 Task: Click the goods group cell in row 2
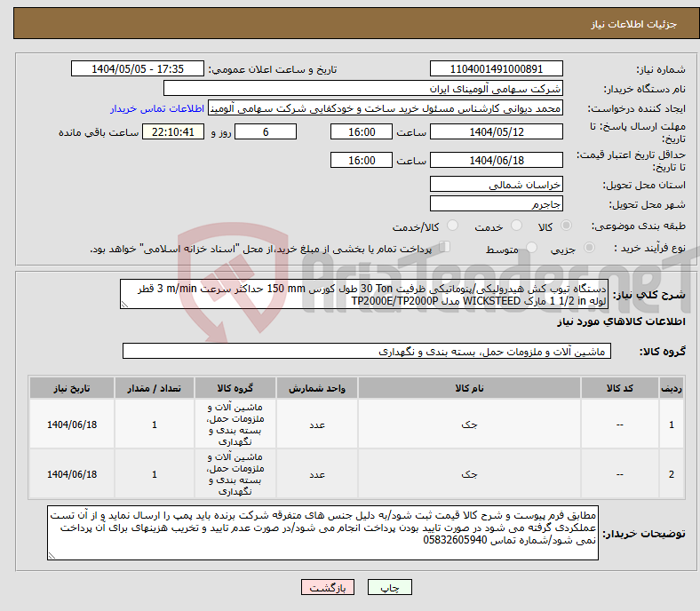pos(235,474)
